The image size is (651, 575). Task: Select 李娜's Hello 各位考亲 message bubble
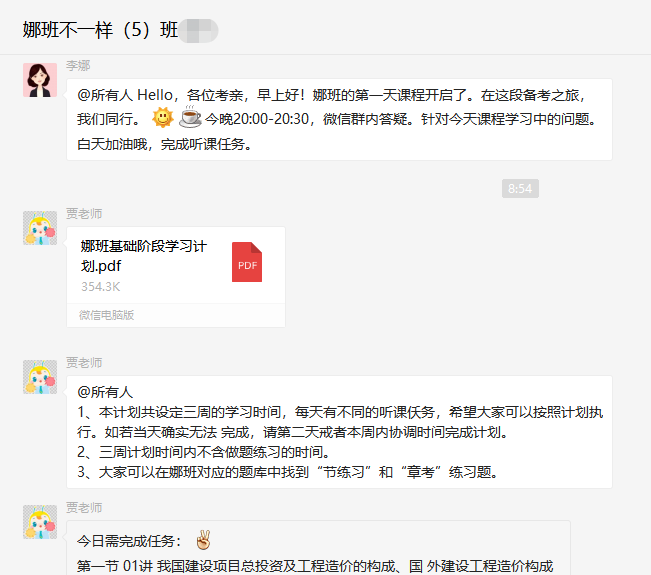click(340, 119)
